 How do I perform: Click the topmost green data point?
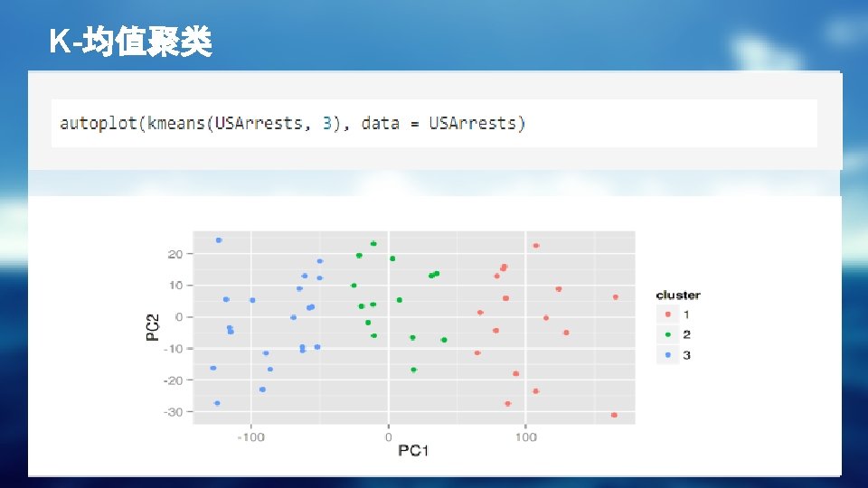pos(373,243)
